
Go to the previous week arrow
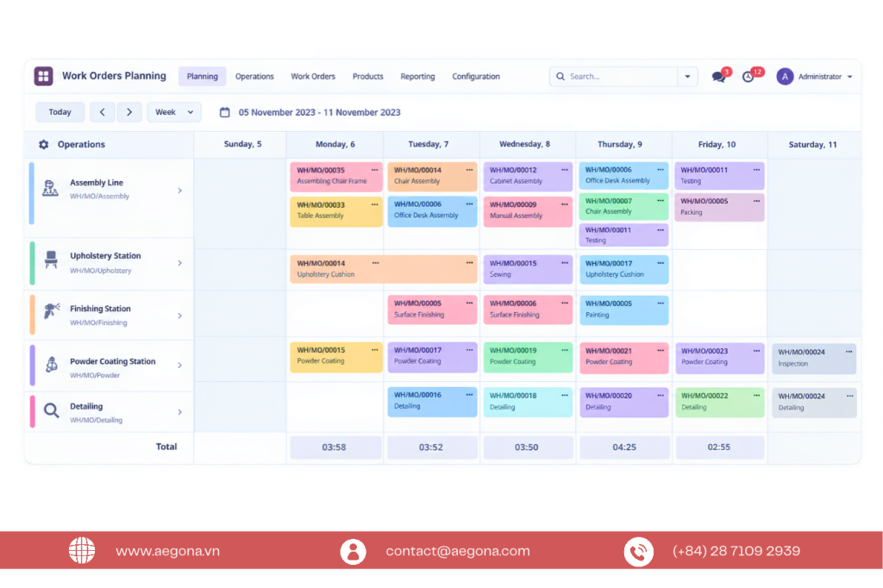(x=103, y=112)
